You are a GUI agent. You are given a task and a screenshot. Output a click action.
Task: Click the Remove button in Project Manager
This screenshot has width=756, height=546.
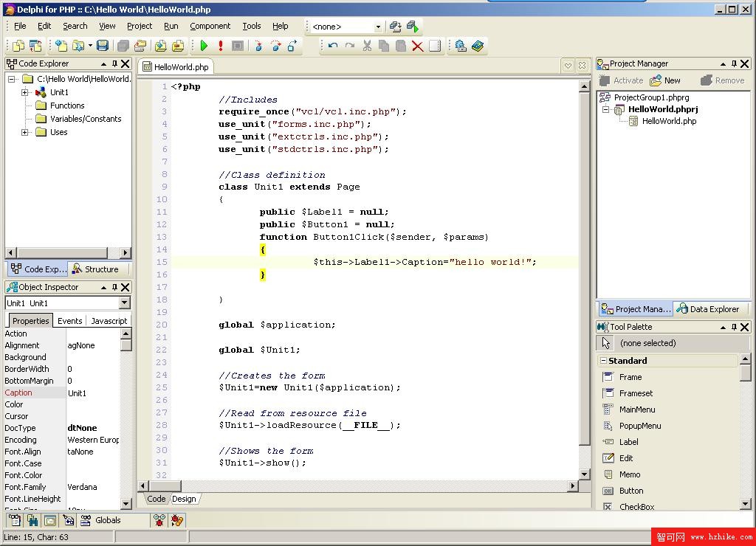click(x=722, y=80)
